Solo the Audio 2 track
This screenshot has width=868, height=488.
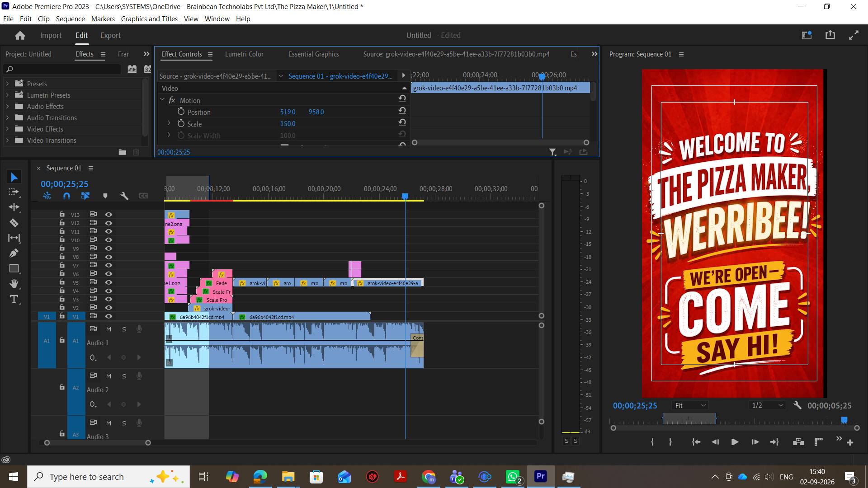tap(124, 376)
